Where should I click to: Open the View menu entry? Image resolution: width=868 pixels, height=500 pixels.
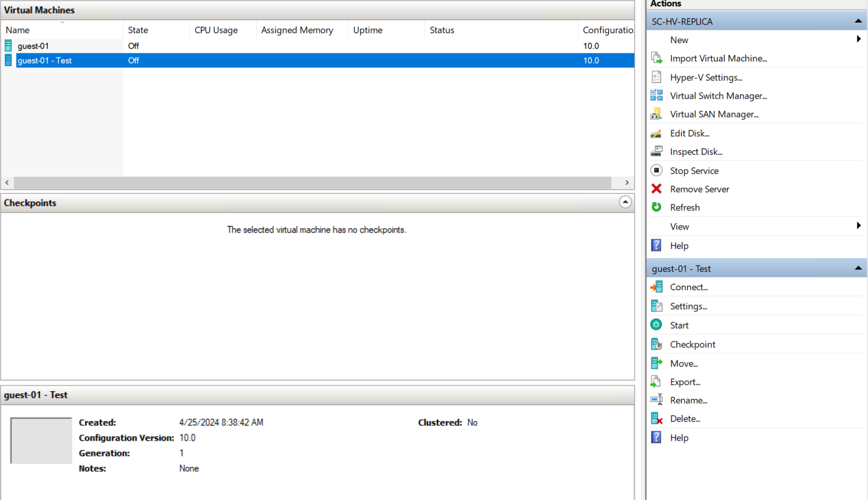(x=679, y=226)
